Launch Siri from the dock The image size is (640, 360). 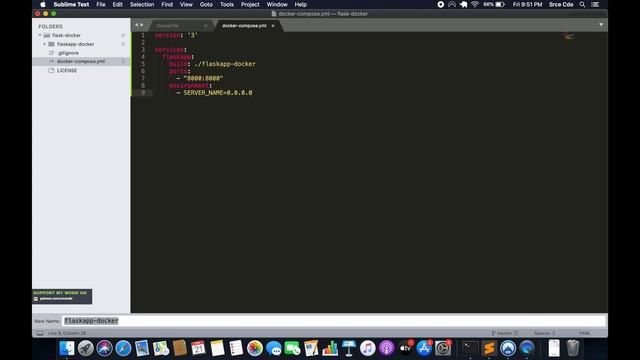[104, 348]
